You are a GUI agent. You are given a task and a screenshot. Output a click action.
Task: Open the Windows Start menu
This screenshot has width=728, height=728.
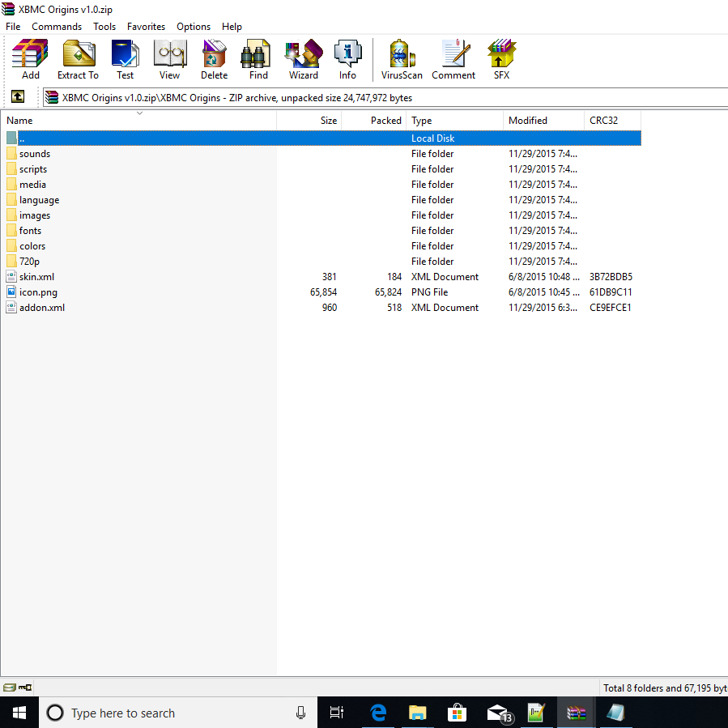19,713
